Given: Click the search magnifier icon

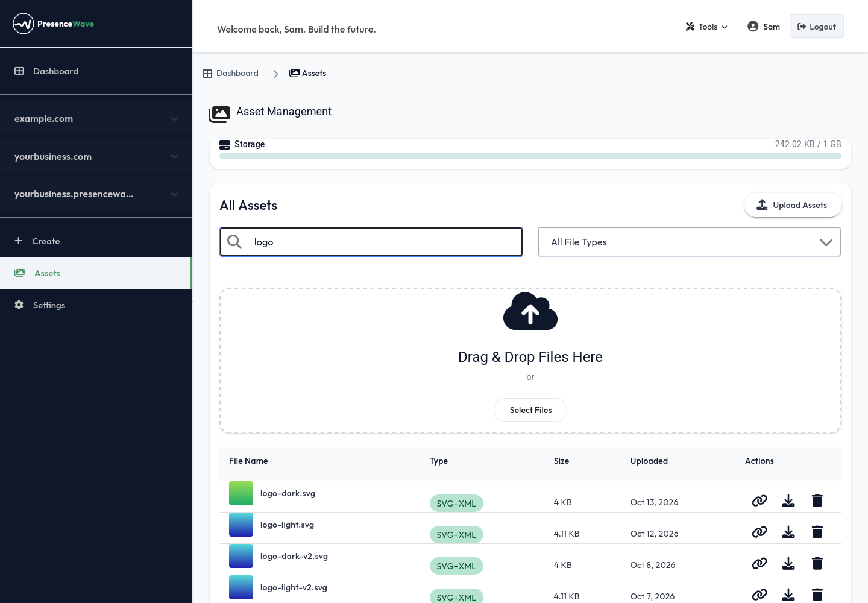Looking at the screenshot, I should tap(234, 242).
